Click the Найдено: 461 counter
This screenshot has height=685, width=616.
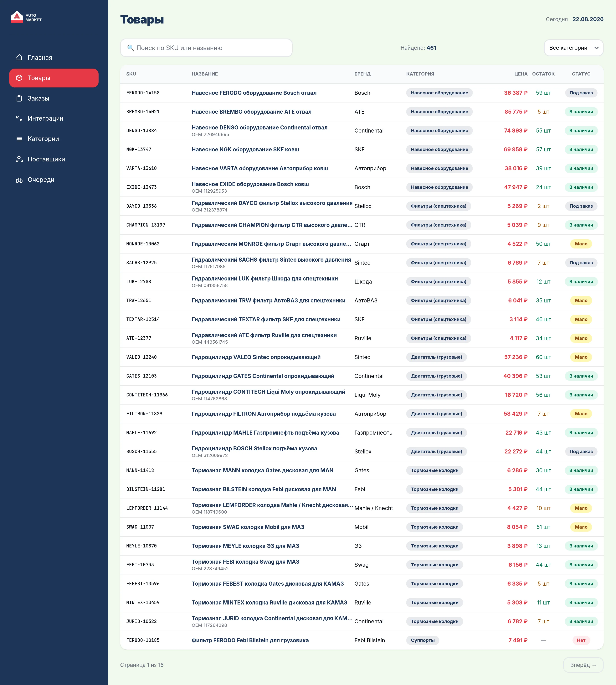[418, 48]
